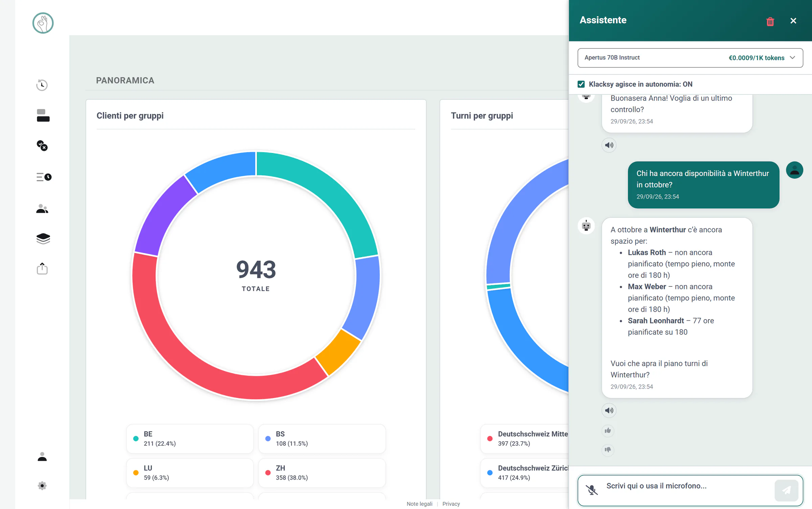Viewport: 812px width, 509px height.
Task: Select the BS 108 (11.5%) legend item
Action: tap(322, 439)
